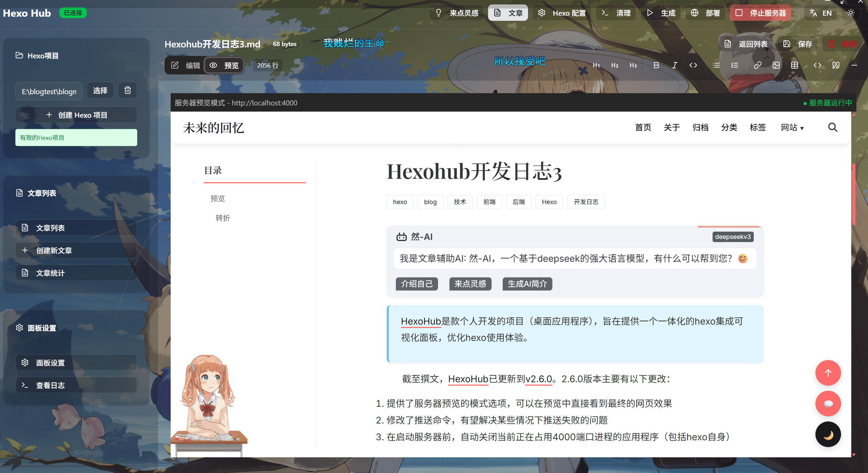
Task: Open the deepseekv3 model selector
Action: (x=732, y=237)
